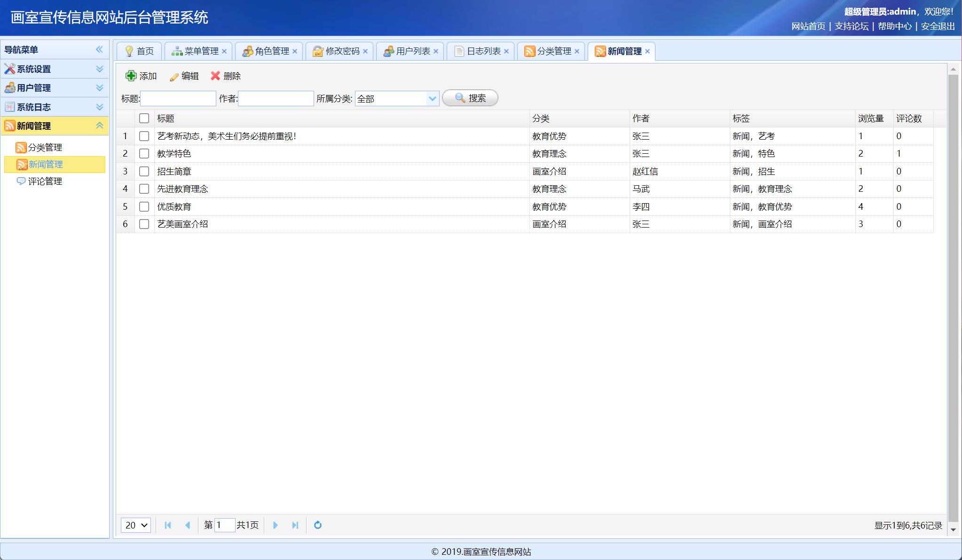Image resolution: width=962 pixels, height=560 pixels.
Task: Check the select-all header checkbox
Action: click(144, 118)
